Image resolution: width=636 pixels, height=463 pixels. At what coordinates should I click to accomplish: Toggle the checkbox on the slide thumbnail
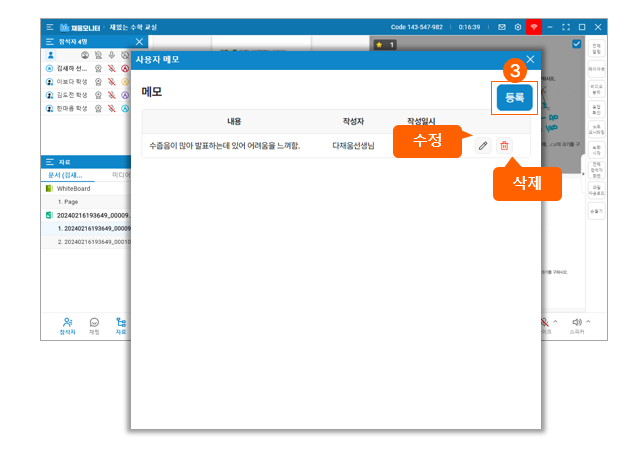[576, 44]
